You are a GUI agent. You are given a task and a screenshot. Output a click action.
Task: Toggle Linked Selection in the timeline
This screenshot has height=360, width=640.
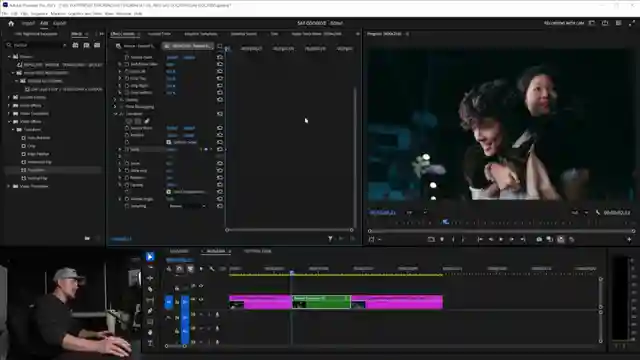[x=190, y=269]
